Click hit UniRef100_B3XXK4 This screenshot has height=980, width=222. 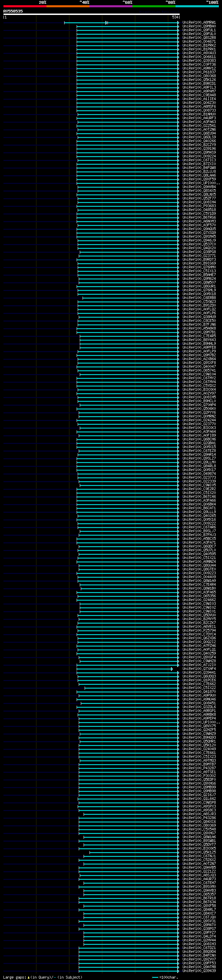[x=199, y=390]
